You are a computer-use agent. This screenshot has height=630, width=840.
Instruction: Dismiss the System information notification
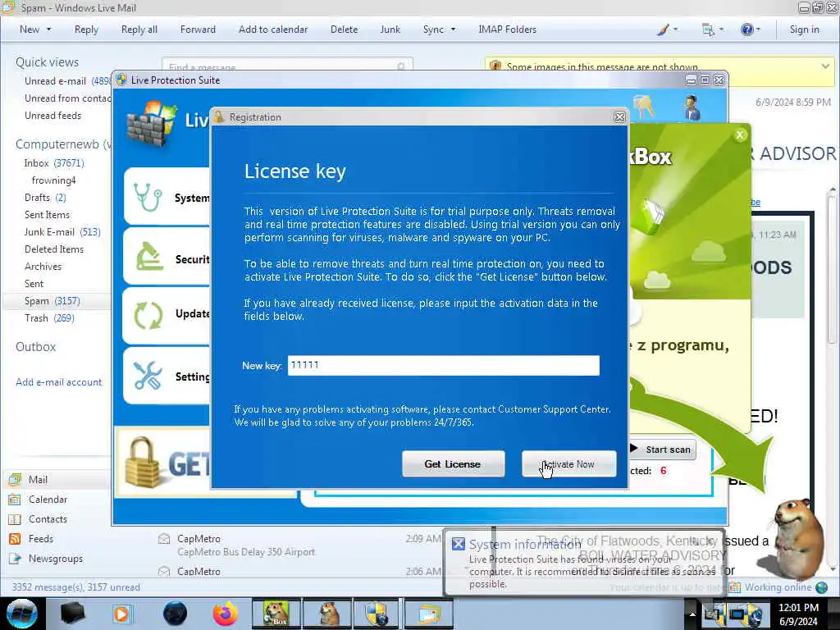(x=458, y=544)
